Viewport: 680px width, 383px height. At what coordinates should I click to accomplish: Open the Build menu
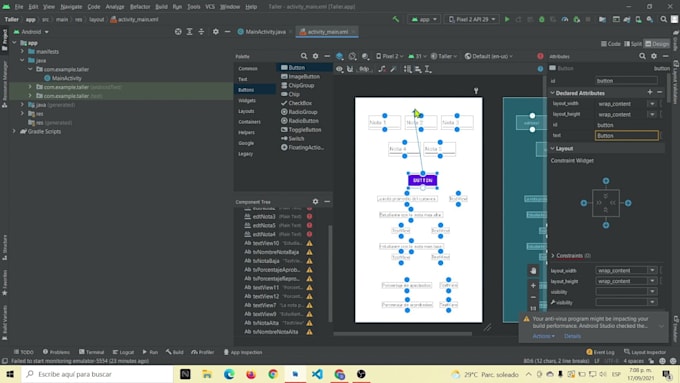161,7
